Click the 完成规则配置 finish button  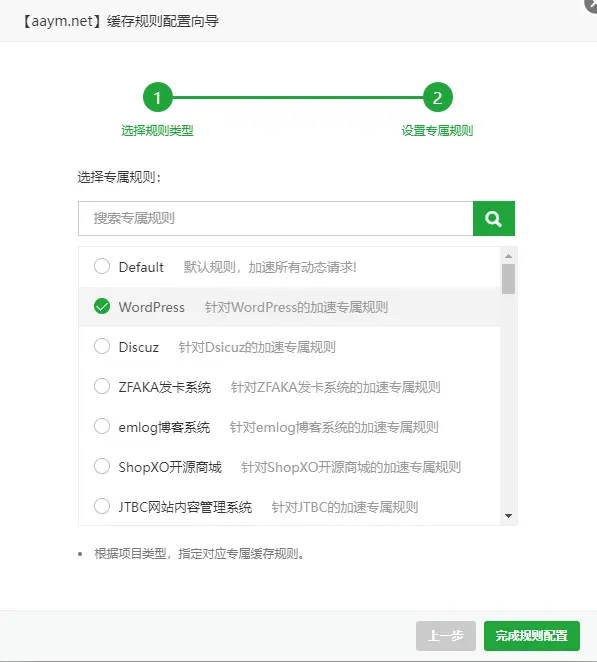point(532,635)
